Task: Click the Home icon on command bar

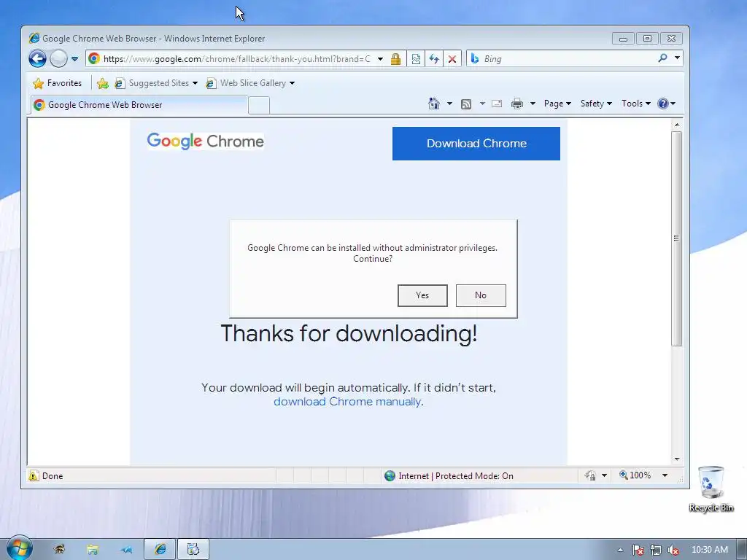Action: pos(433,104)
